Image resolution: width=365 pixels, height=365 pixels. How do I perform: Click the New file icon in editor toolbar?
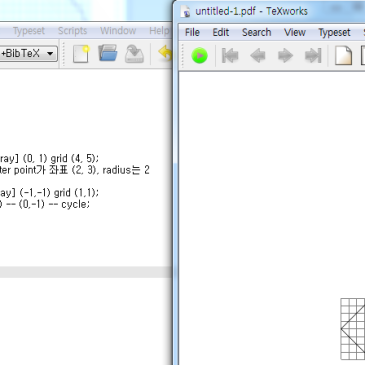(81, 54)
